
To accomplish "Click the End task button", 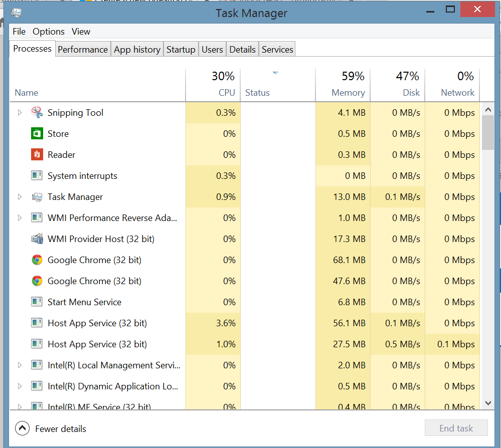I will click(x=456, y=428).
